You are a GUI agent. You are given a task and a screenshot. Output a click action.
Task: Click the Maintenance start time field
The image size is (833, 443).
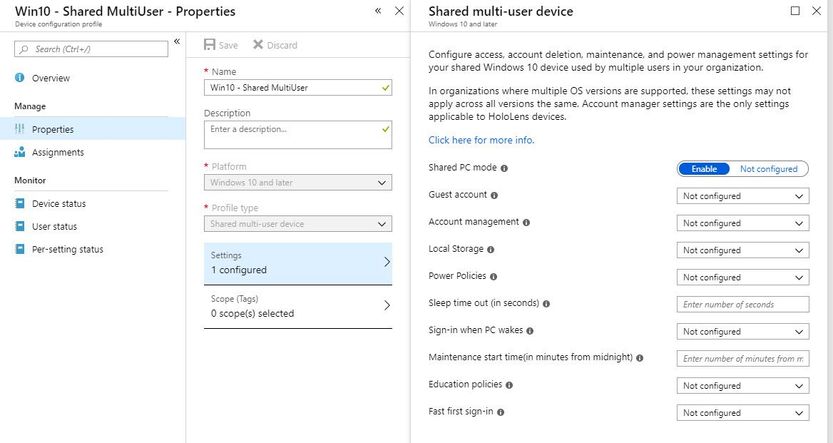[x=743, y=358]
